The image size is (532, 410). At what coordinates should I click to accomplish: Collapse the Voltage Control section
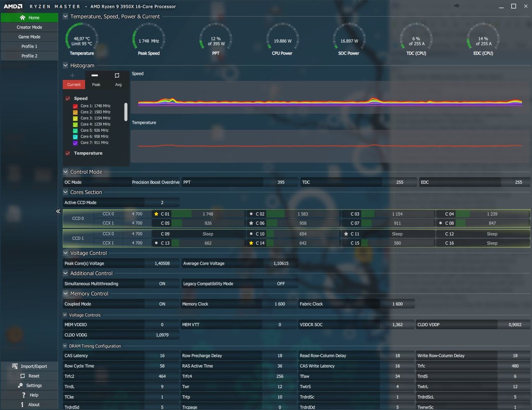click(x=66, y=253)
